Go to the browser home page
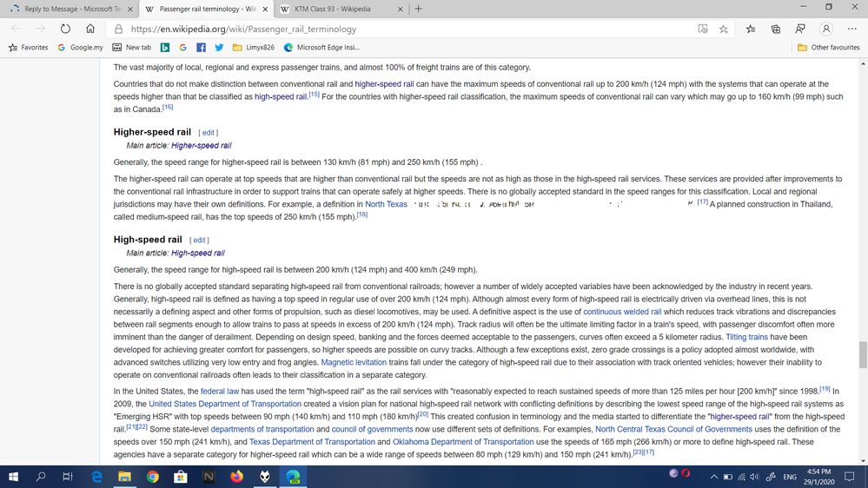This screenshot has height=488, width=868. (90, 29)
